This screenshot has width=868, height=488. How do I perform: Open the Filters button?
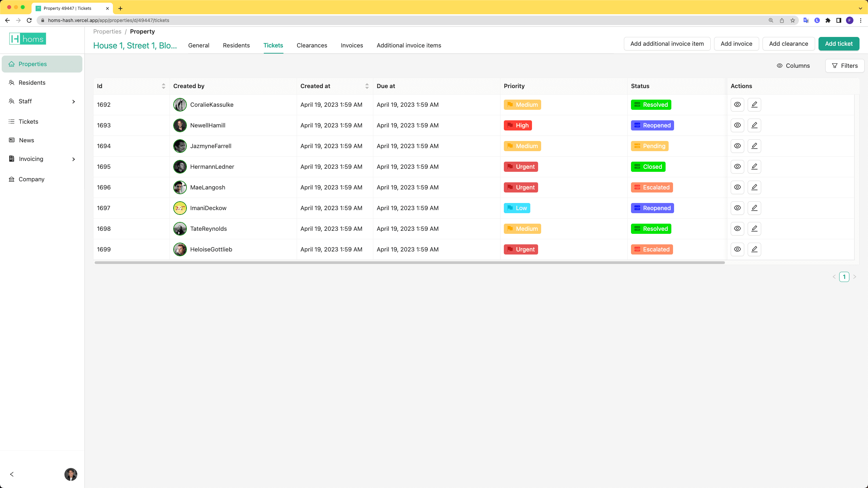tap(845, 66)
